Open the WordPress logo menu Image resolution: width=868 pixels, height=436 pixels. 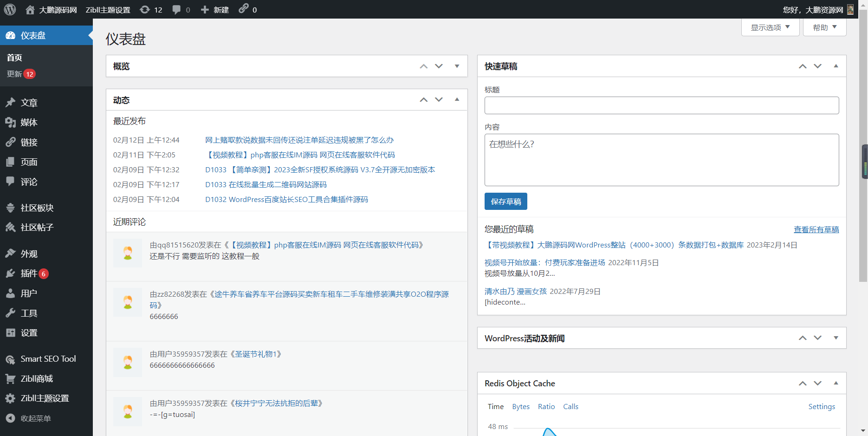point(9,9)
